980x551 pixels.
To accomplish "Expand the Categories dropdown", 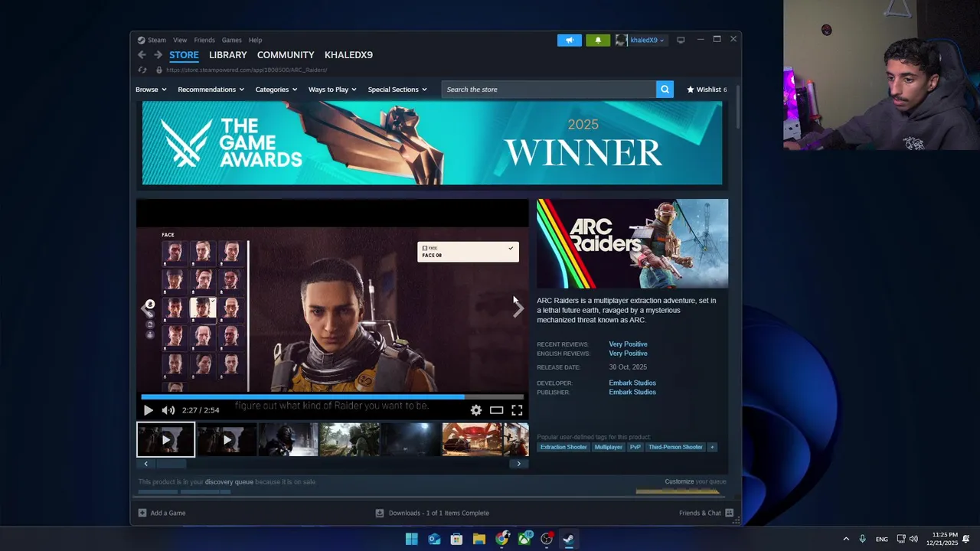I will point(276,90).
